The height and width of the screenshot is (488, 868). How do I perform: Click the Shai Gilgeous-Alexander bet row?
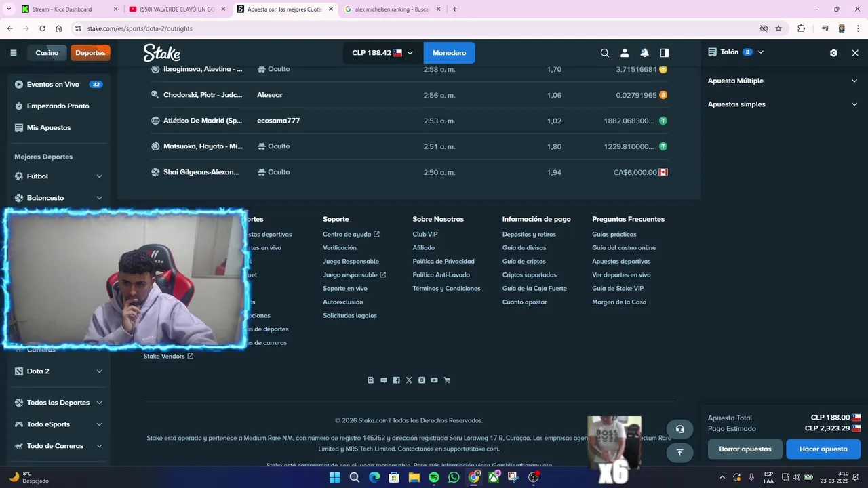click(x=410, y=172)
